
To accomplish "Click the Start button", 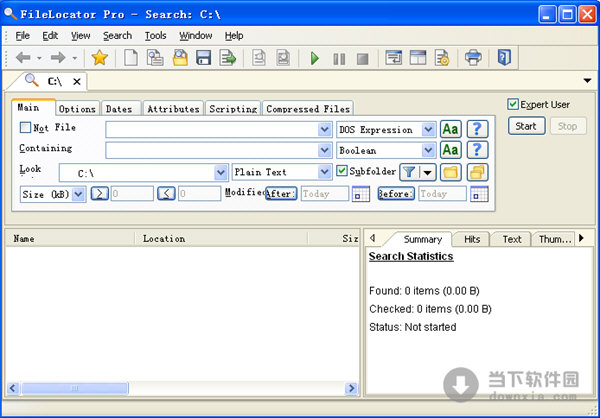I will click(526, 126).
